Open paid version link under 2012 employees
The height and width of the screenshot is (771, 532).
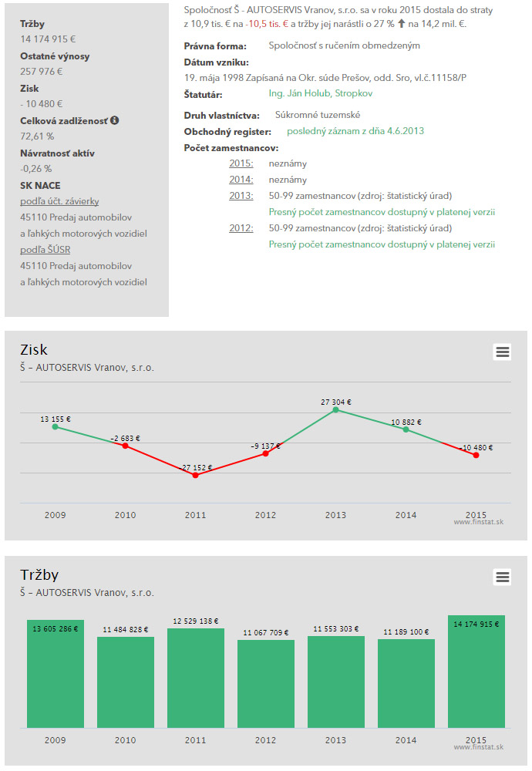[382, 245]
